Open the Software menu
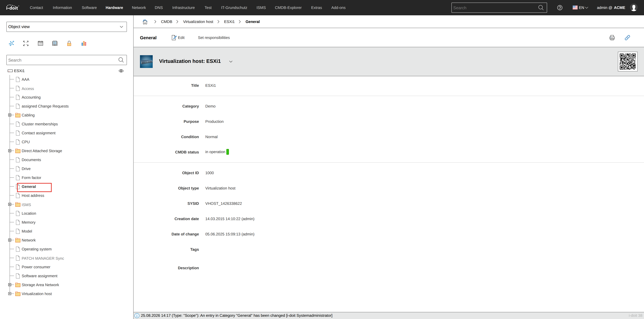 [x=89, y=8]
